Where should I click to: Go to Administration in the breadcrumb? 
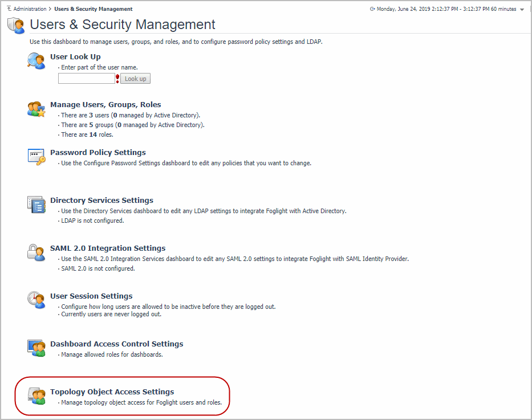coord(30,9)
